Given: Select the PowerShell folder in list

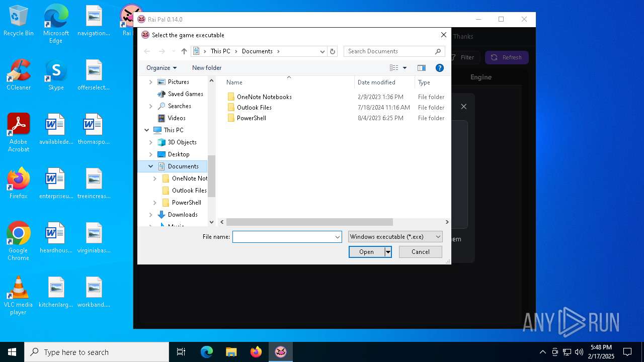Looking at the screenshot, I should point(251,118).
